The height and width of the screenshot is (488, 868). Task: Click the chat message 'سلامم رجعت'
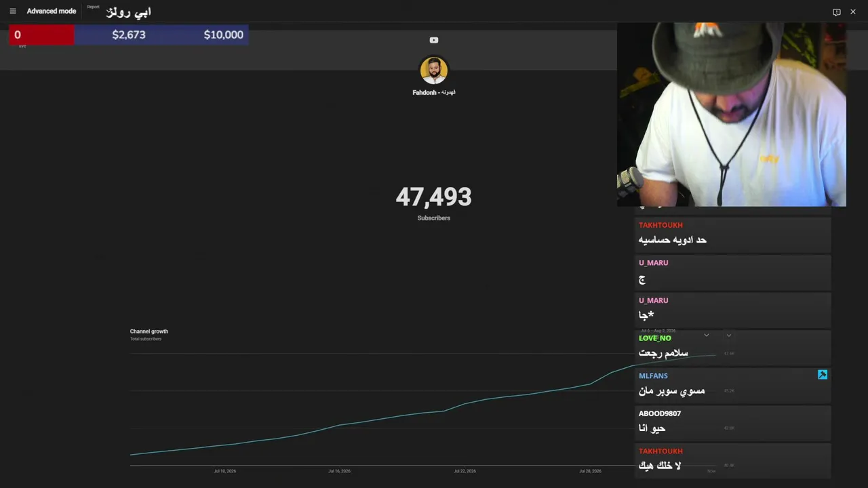(663, 353)
